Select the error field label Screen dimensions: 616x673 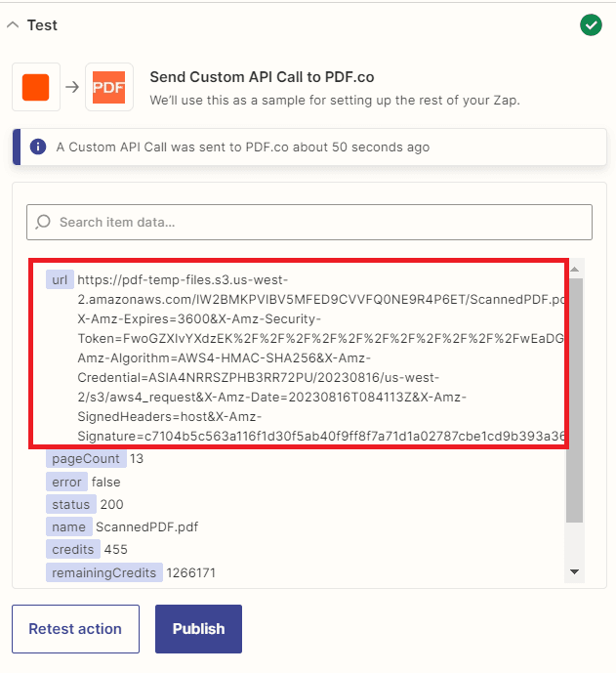[x=67, y=482]
